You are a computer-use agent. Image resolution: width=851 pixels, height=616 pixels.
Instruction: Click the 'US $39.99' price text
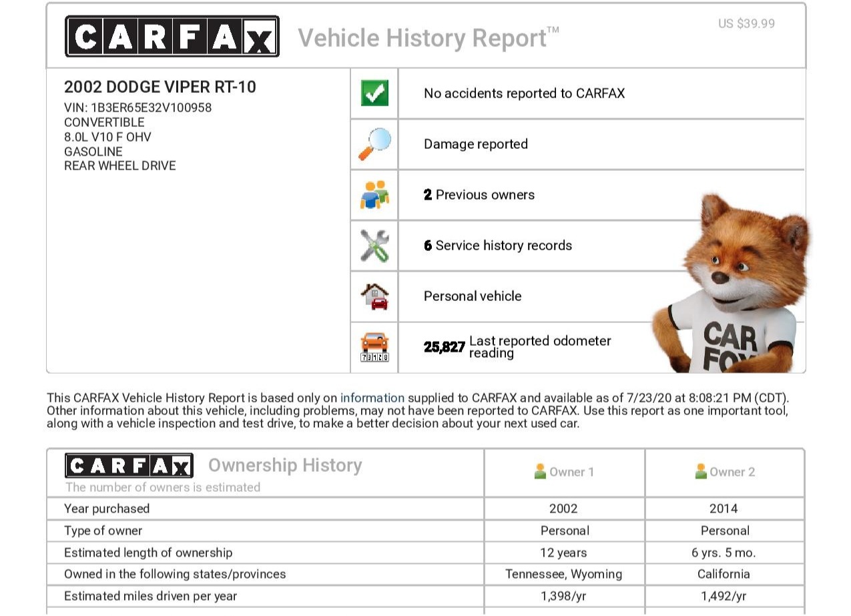tap(747, 23)
